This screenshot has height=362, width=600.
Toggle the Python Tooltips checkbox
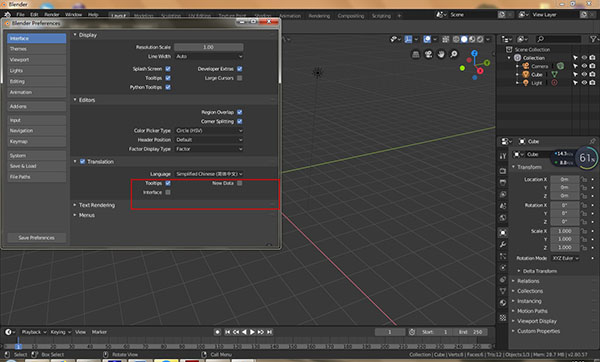tap(168, 87)
